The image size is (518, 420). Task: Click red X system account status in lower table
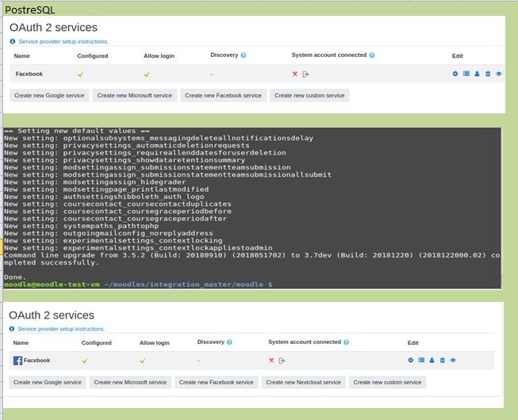[x=271, y=361]
